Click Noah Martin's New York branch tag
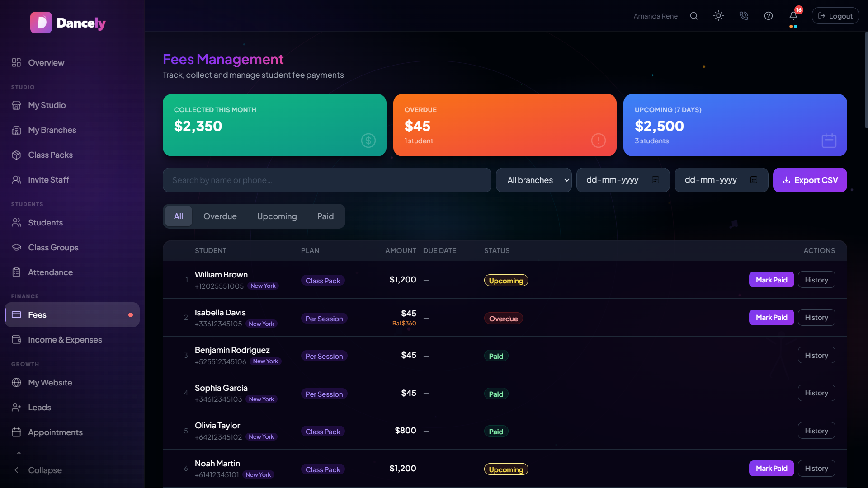Image resolution: width=868 pixels, height=488 pixels. point(258,474)
